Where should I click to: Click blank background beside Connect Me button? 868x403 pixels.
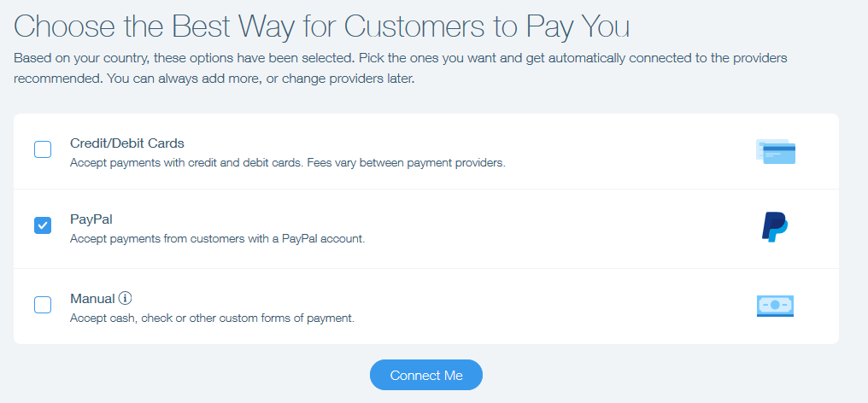pos(636,375)
